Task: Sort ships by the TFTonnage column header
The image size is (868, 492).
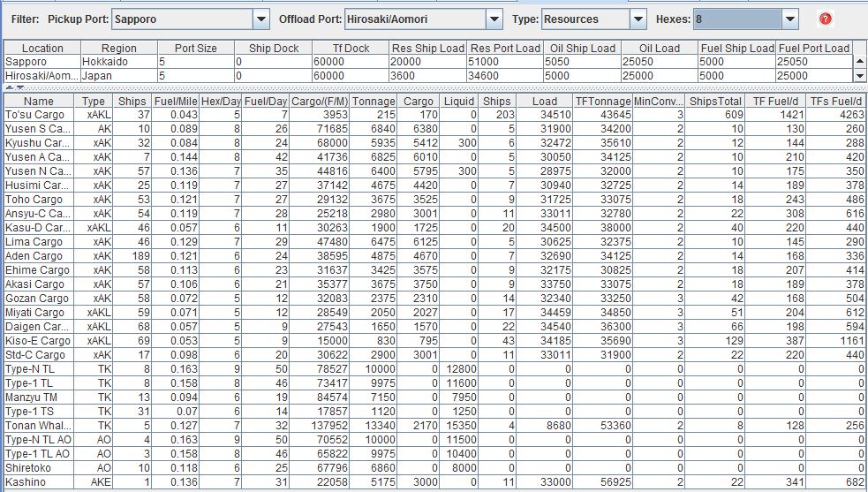Action: 603,101
